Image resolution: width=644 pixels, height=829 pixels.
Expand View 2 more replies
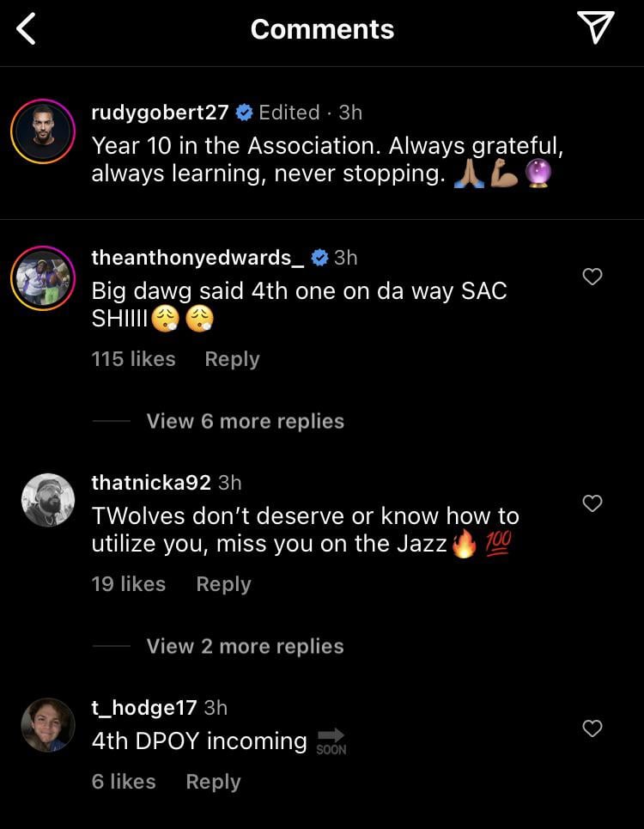point(245,646)
